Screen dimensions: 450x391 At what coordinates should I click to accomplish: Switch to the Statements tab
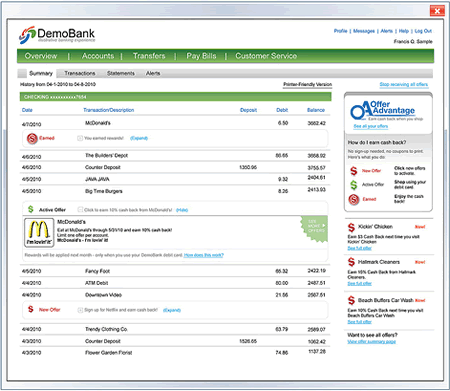pyautogui.click(x=121, y=73)
